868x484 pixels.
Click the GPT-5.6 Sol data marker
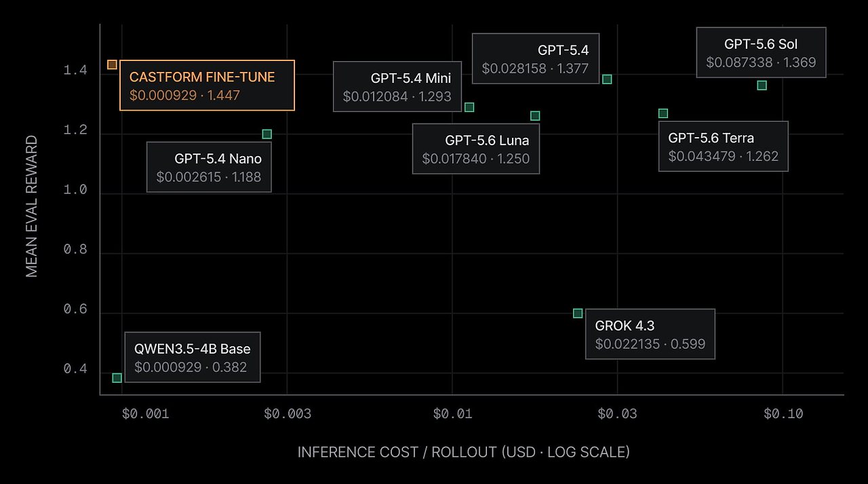[762, 86]
